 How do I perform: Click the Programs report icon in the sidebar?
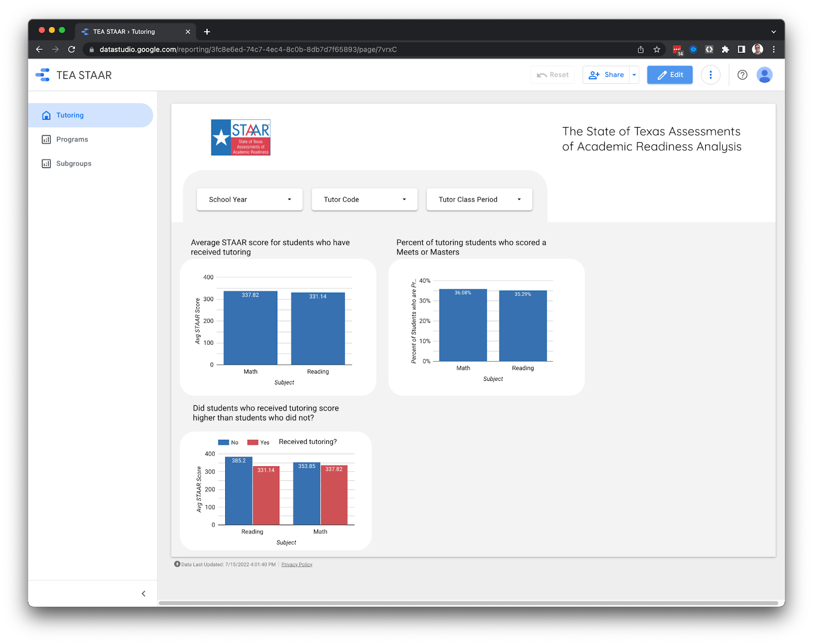tap(46, 139)
